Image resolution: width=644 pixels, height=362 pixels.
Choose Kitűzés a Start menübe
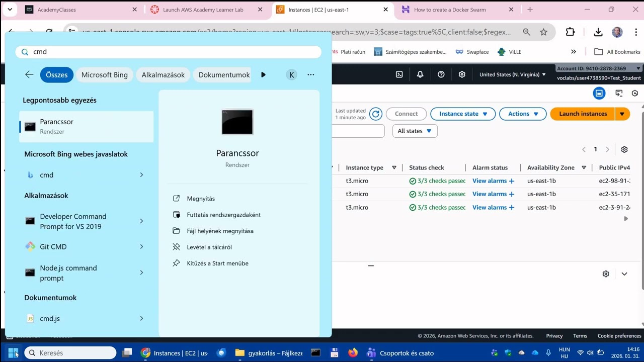pyautogui.click(x=217, y=263)
